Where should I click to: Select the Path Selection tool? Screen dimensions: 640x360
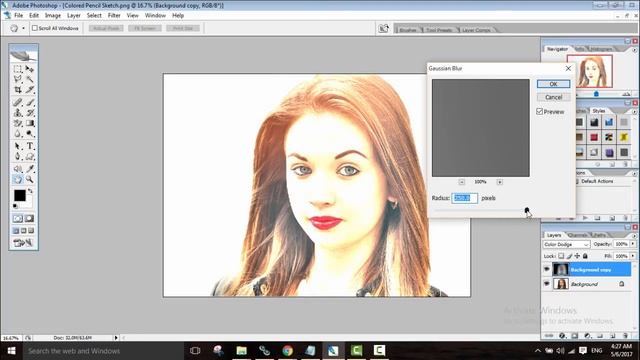coord(18,146)
